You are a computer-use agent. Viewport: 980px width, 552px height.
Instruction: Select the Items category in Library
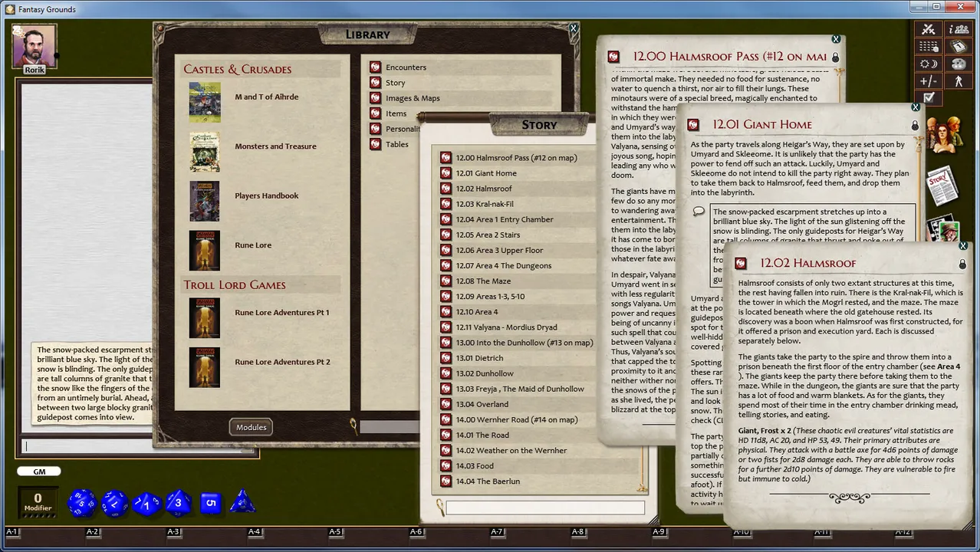396,113
